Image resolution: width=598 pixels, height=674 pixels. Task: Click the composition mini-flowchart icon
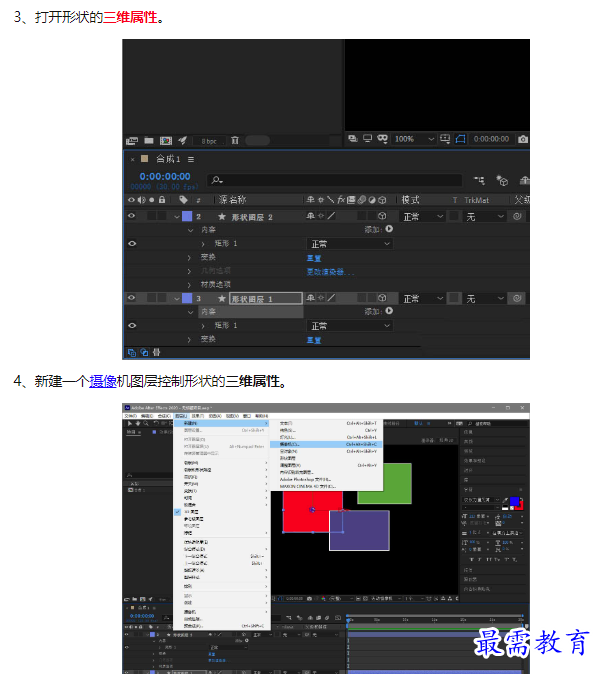(479, 181)
